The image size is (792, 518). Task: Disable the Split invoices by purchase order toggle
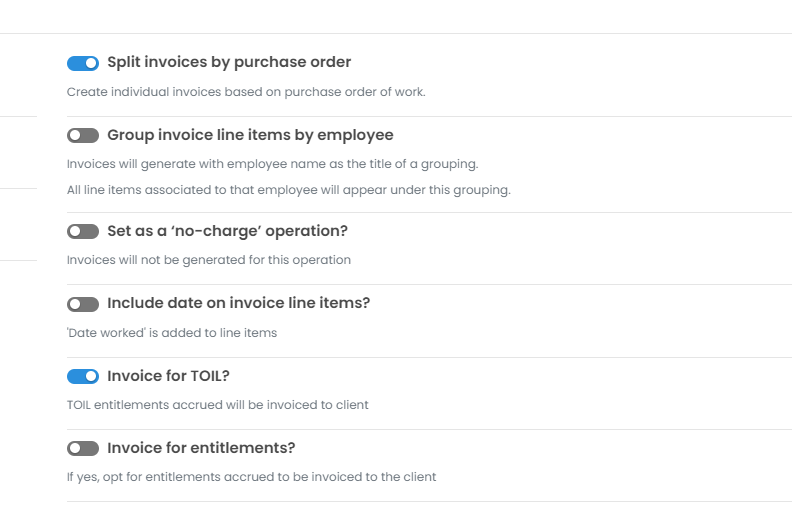[x=83, y=63]
